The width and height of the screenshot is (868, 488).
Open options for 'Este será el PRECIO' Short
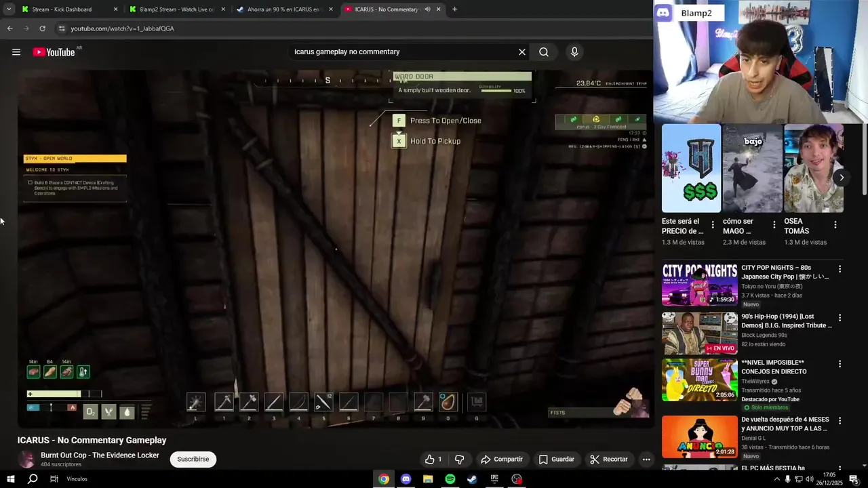(713, 225)
